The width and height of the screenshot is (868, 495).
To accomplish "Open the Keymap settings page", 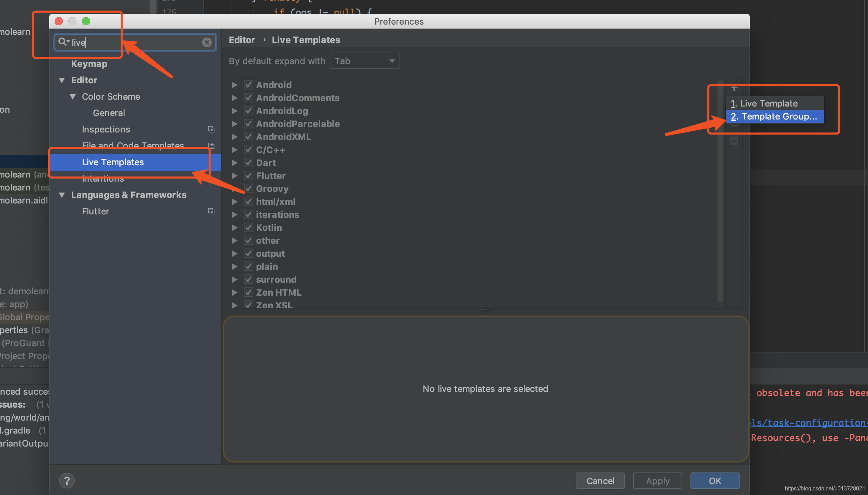I will (x=89, y=64).
